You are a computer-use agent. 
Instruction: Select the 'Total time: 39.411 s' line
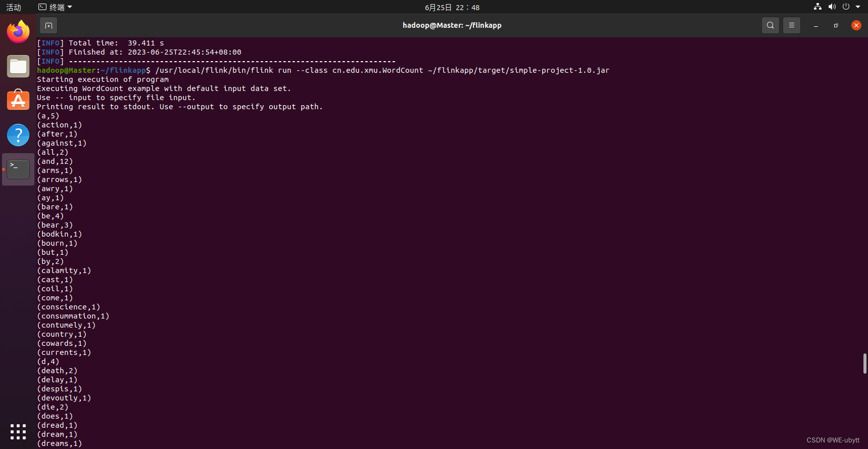pyautogui.click(x=101, y=43)
